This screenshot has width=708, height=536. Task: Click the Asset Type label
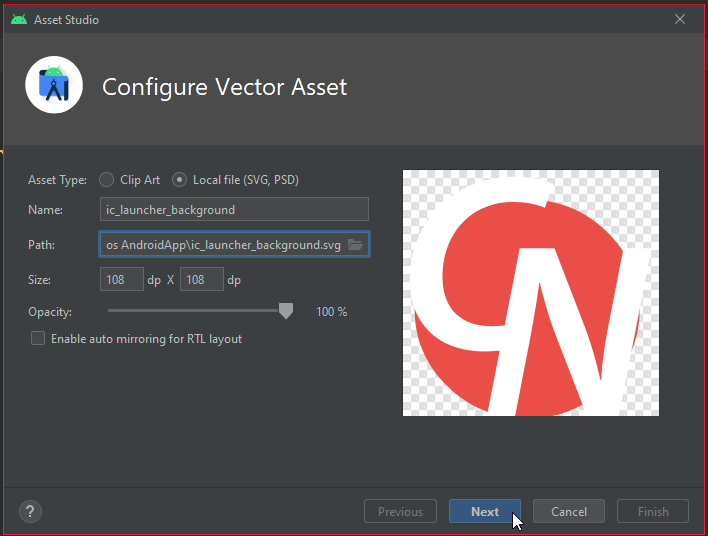[57, 180]
